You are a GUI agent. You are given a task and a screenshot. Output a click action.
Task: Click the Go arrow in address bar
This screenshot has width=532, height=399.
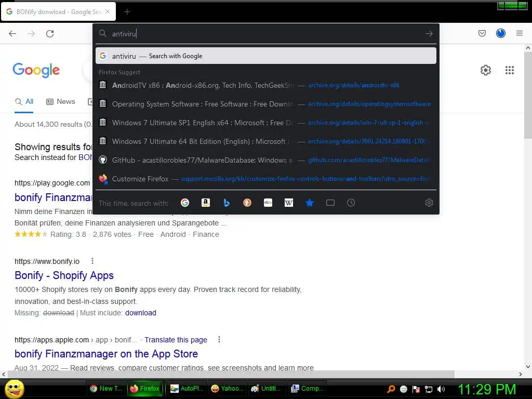click(x=429, y=34)
